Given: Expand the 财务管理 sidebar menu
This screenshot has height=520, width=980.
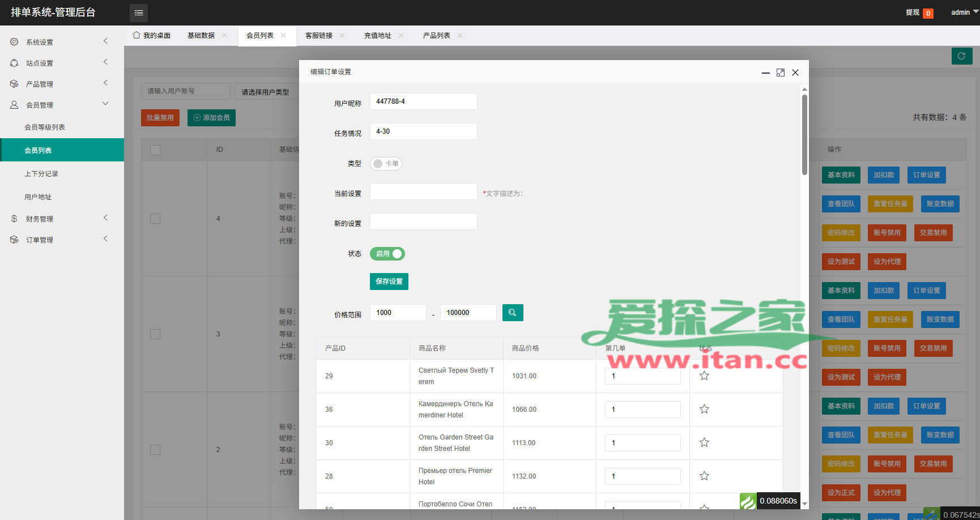Looking at the screenshot, I should pyautogui.click(x=62, y=219).
